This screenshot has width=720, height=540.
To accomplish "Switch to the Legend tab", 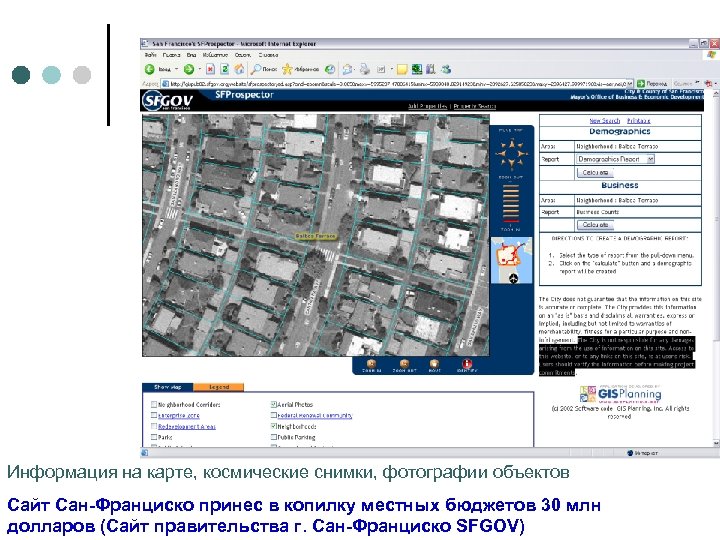I will coord(219,387).
